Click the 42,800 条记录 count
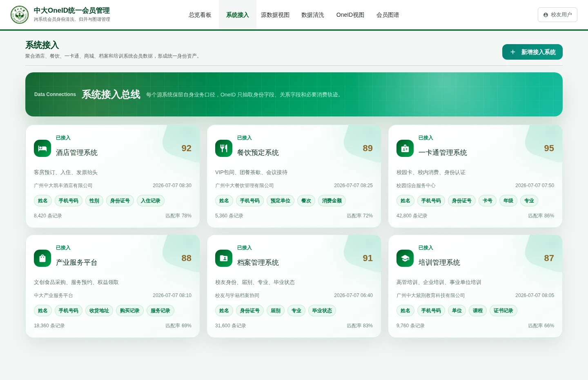The width and height of the screenshot is (588, 380). [x=412, y=216]
